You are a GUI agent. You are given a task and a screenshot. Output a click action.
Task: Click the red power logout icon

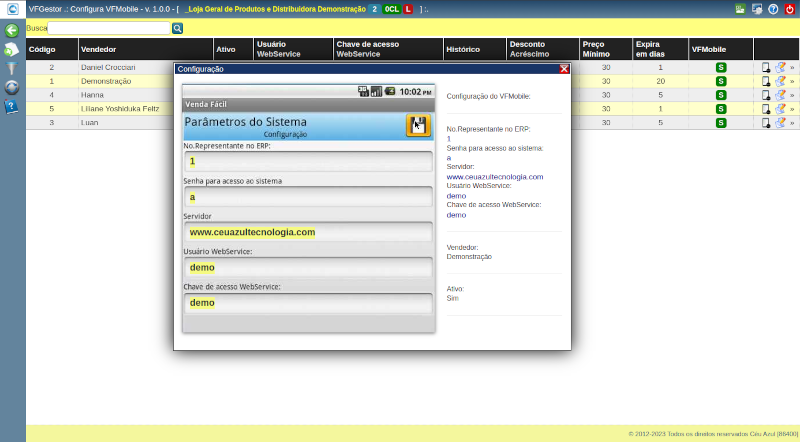[x=790, y=9]
